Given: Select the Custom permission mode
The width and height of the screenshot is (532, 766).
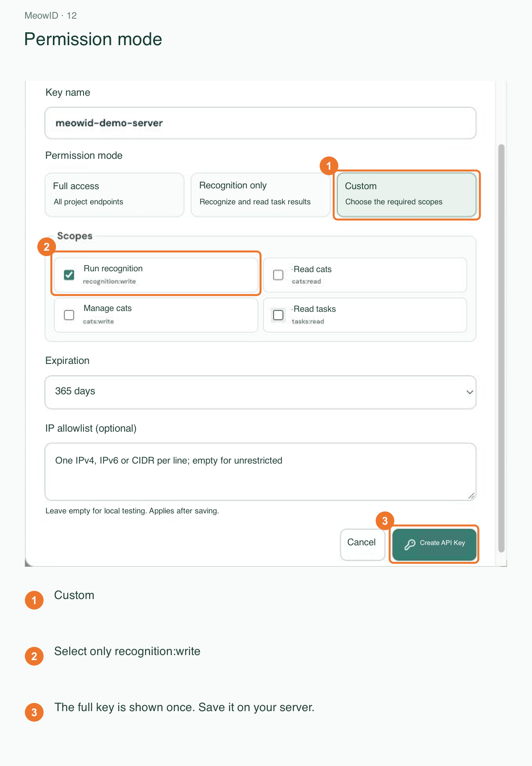Looking at the screenshot, I should click(406, 195).
